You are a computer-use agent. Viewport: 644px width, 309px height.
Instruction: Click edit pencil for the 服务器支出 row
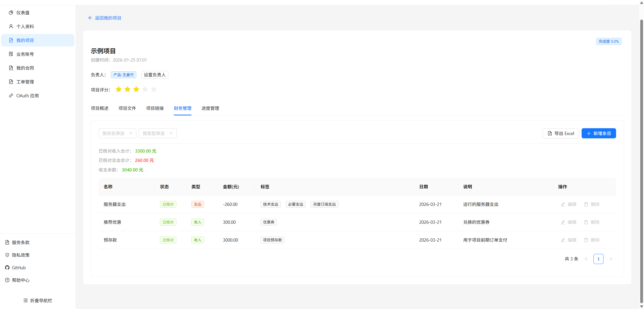pos(563,204)
